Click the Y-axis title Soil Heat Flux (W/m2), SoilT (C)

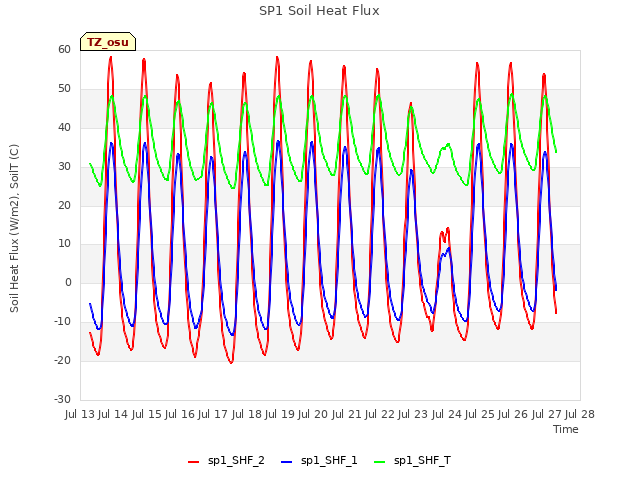tap(14, 228)
